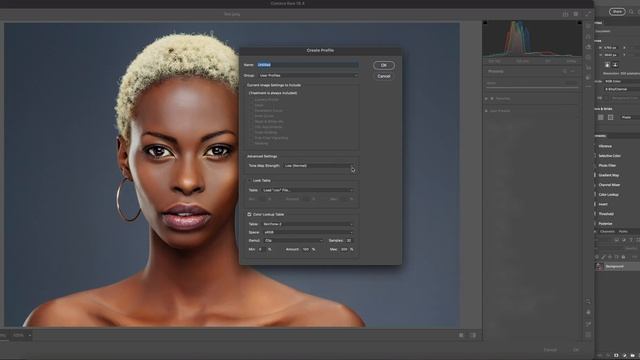
Task: Toggle highlight clipping warning on histogram
Action: tap(580, 23)
